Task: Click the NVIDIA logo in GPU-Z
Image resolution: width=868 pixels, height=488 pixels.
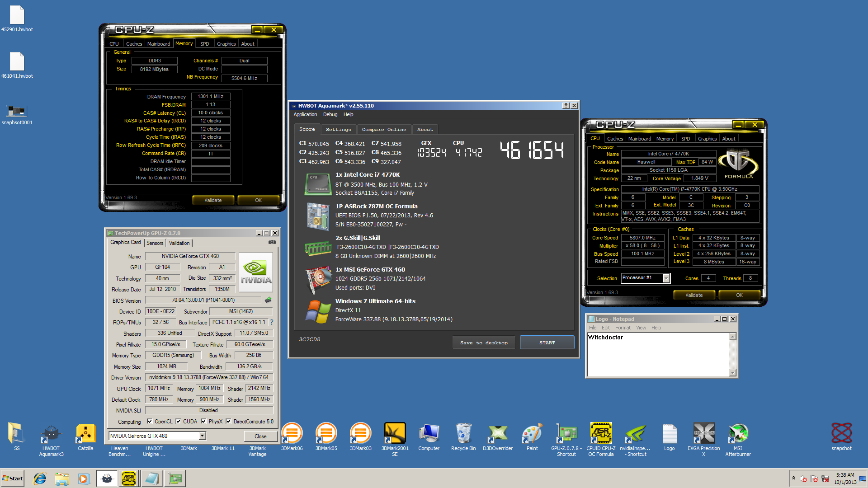Action: pos(256,272)
